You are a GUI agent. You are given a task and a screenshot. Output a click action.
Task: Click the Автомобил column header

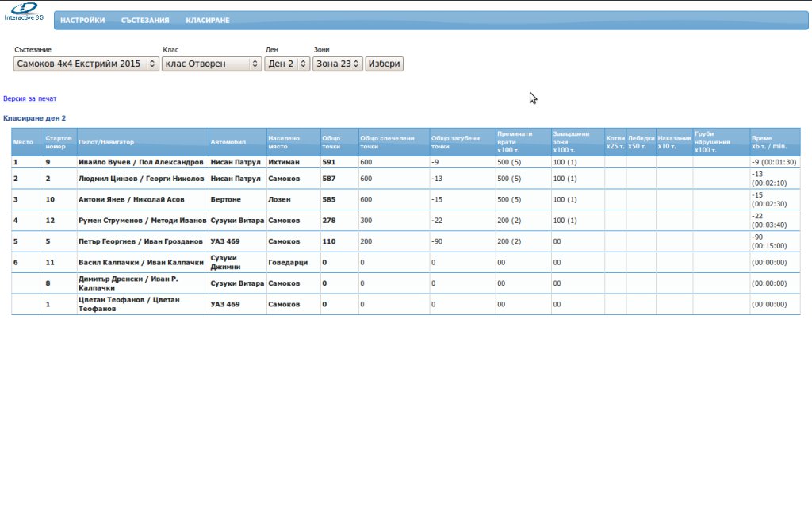tap(228, 142)
